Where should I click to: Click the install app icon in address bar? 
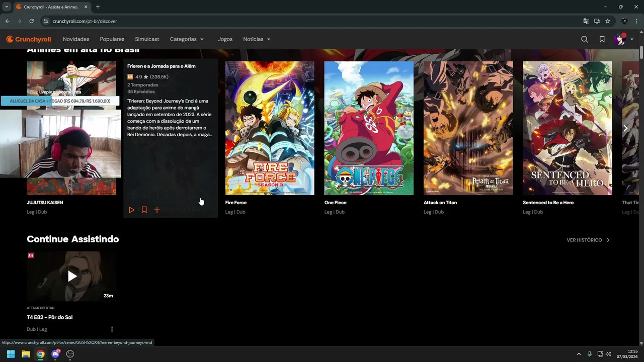597,21
